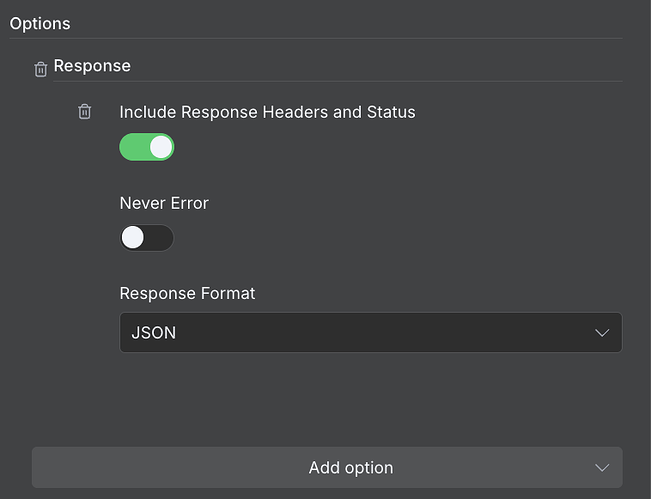Screen dimensions: 651x499
Task: Click the Response Format label
Action: (187, 293)
